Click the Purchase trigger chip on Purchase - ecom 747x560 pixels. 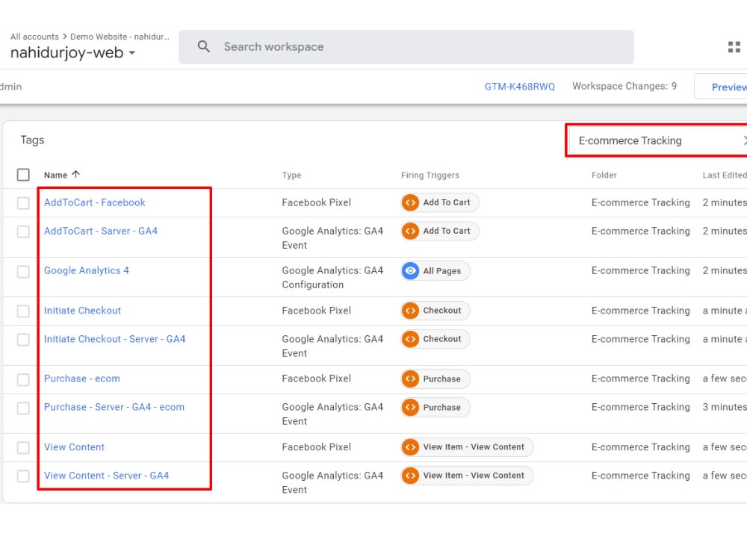[434, 379]
